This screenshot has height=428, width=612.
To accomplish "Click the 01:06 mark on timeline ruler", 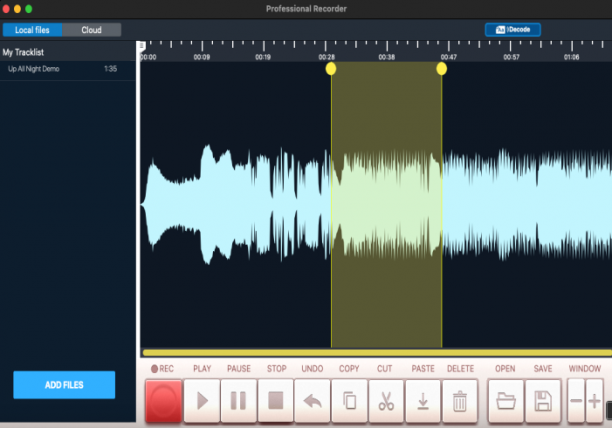I will coord(571,57).
